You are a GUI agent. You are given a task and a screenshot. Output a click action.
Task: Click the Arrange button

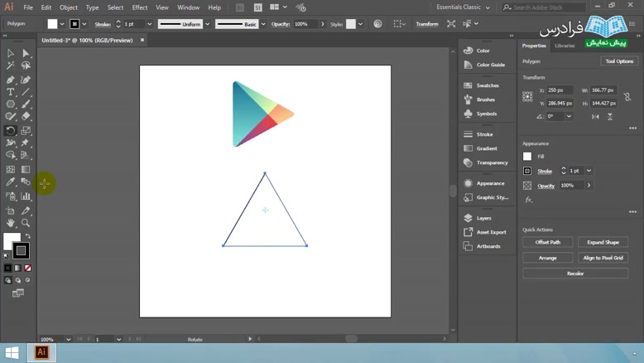pos(548,258)
